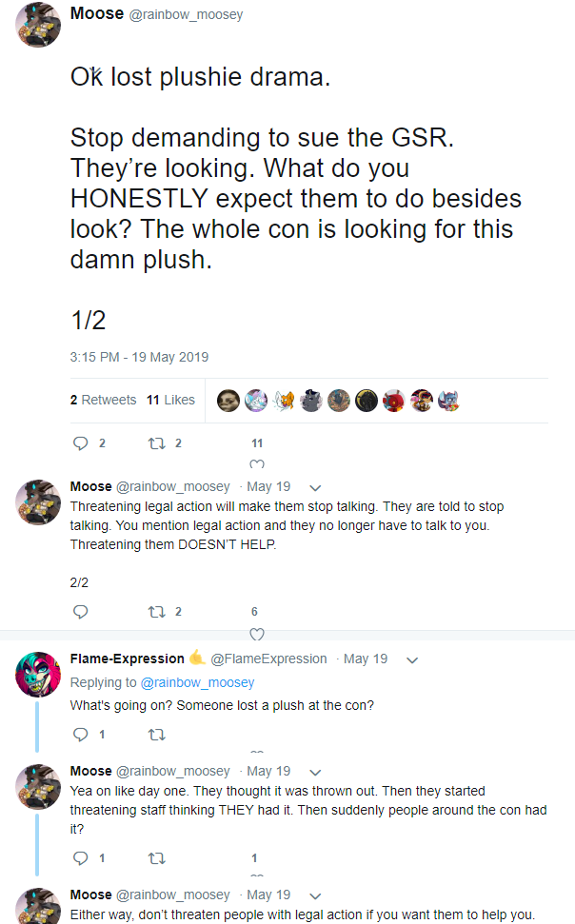Open chevron menu on 'Yea on like day one' tweet

tap(316, 772)
